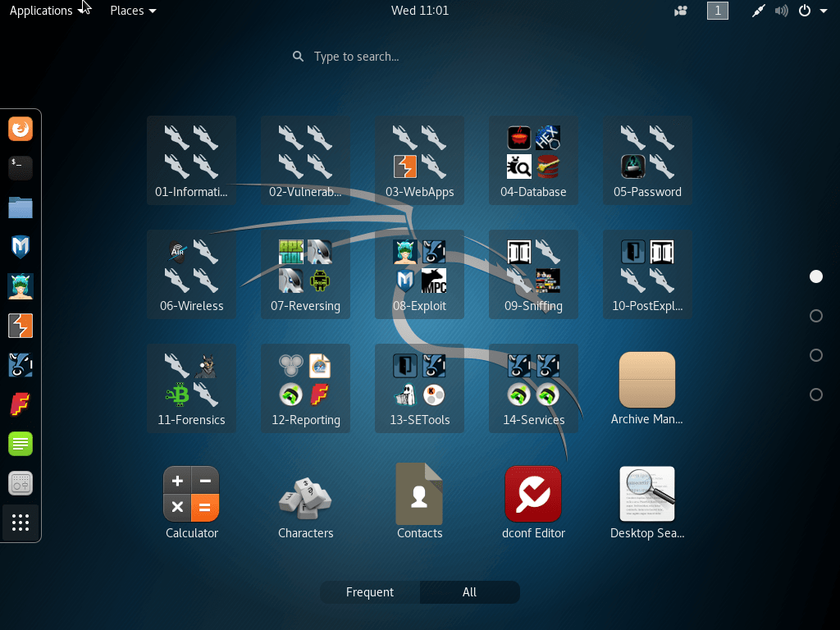Screen dimensions: 840x630
Task: Open the 01-Information Gathering folder
Action: (191, 160)
